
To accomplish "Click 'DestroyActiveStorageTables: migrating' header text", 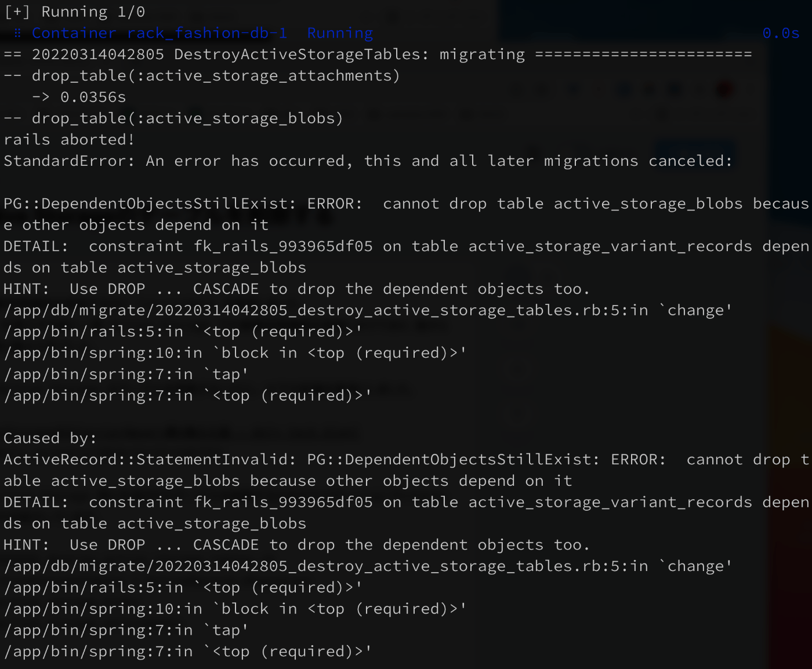I will (349, 54).
